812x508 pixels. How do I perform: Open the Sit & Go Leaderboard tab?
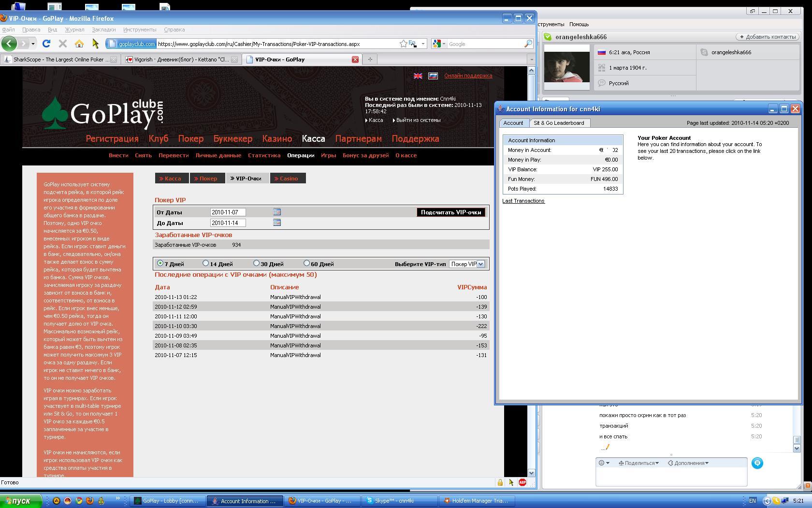tap(559, 123)
